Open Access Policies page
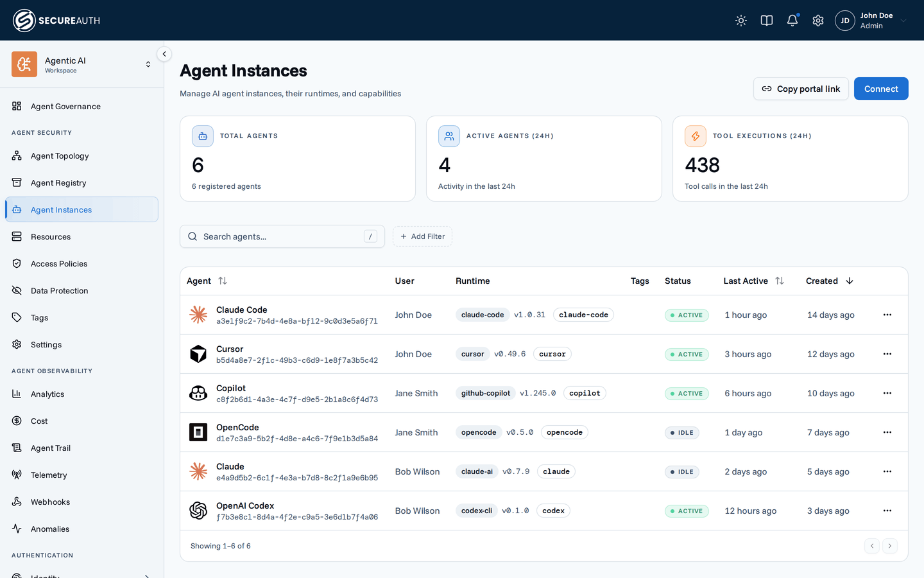This screenshot has width=924, height=578. tap(81, 263)
